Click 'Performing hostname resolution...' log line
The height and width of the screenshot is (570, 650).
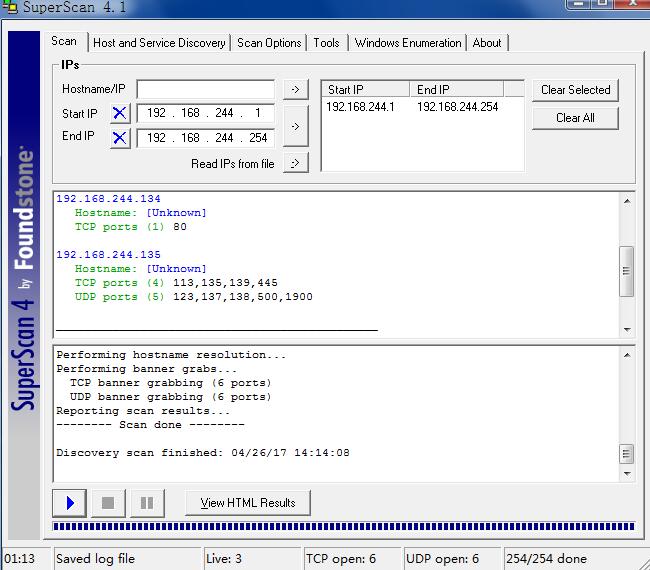(x=171, y=355)
